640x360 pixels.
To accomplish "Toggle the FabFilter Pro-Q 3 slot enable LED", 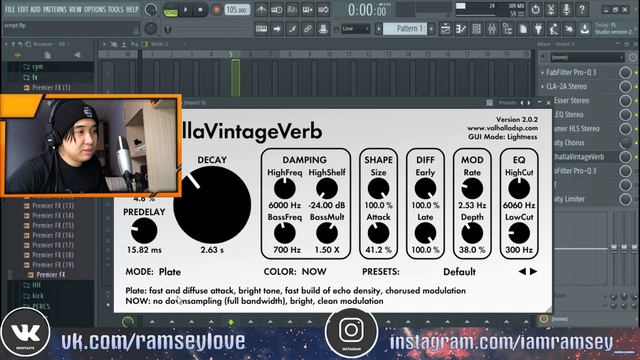I will pyautogui.click(x=636, y=73).
